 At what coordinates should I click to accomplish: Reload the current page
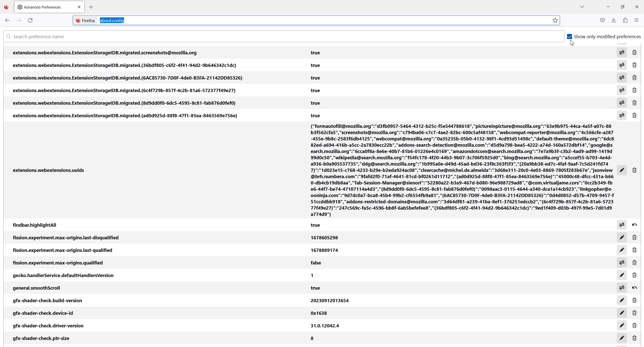click(30, 20)
